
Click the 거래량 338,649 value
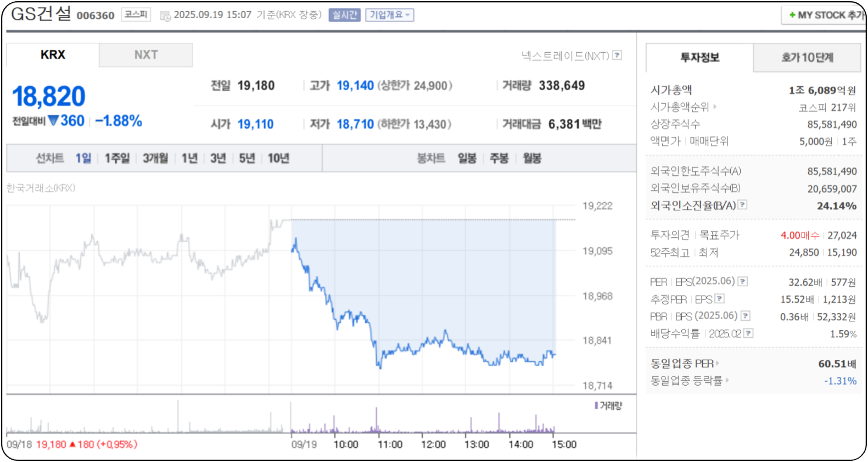click(562, 86)
